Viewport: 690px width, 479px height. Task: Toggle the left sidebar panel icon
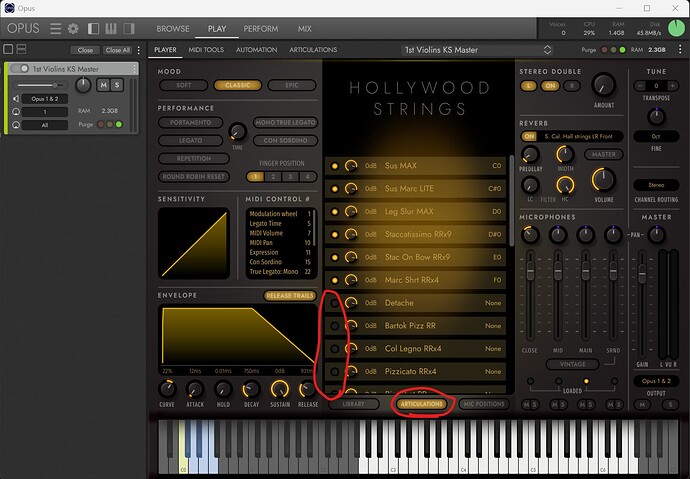click(x=93, y=29)
